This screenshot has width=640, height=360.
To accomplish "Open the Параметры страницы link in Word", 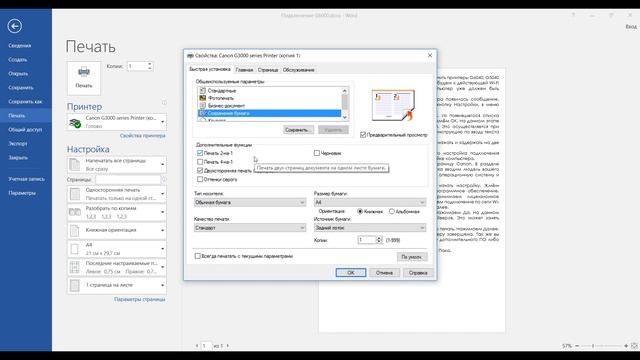I will [140, 299].
